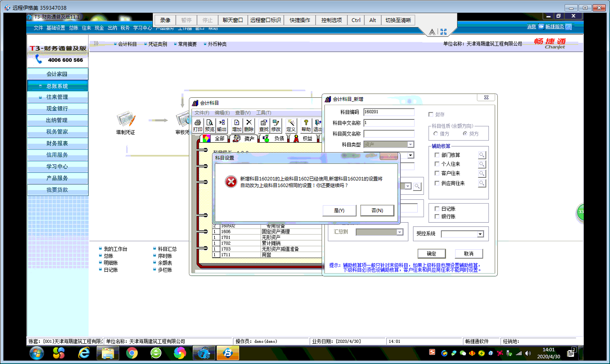Switch to the 权益 tab

click(x=303, y=138)
